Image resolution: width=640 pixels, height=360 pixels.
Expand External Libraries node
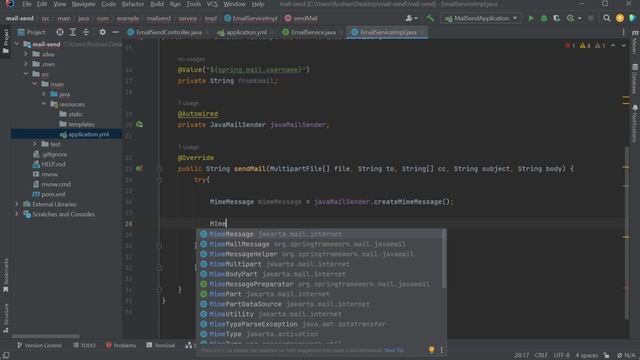point(17,204)
